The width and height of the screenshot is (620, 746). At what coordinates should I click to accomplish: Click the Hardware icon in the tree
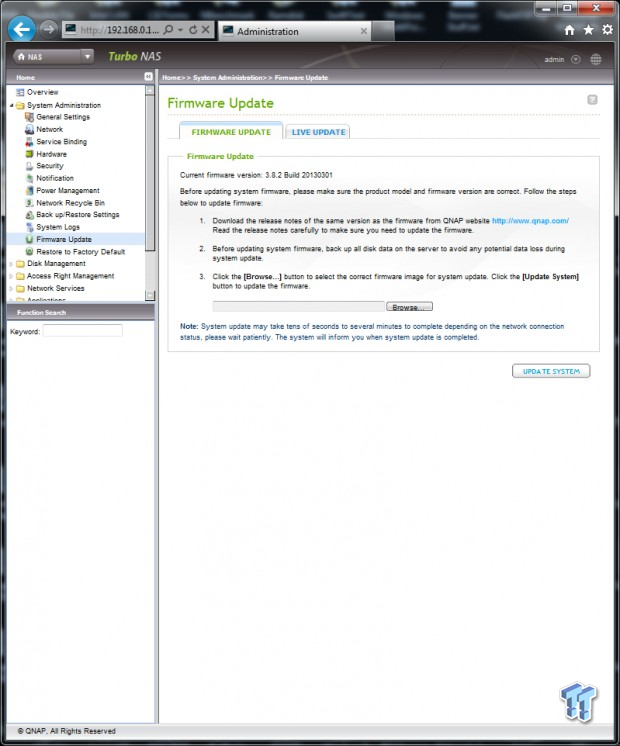click(x=29, y=154)
